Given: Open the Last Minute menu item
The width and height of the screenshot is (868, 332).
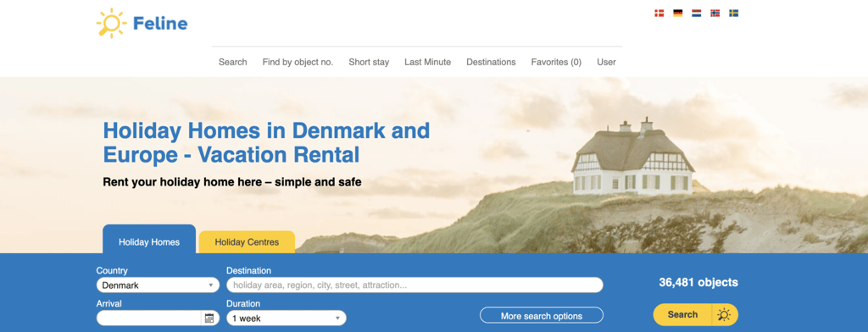Looking at the screenshot, I should point(427,62).
